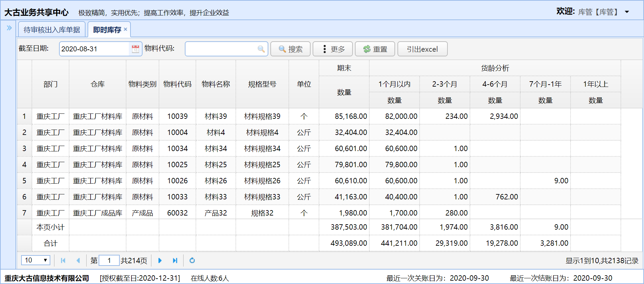Open the calendar date picker icon
The image size is (644, 284).
[136, 49]
